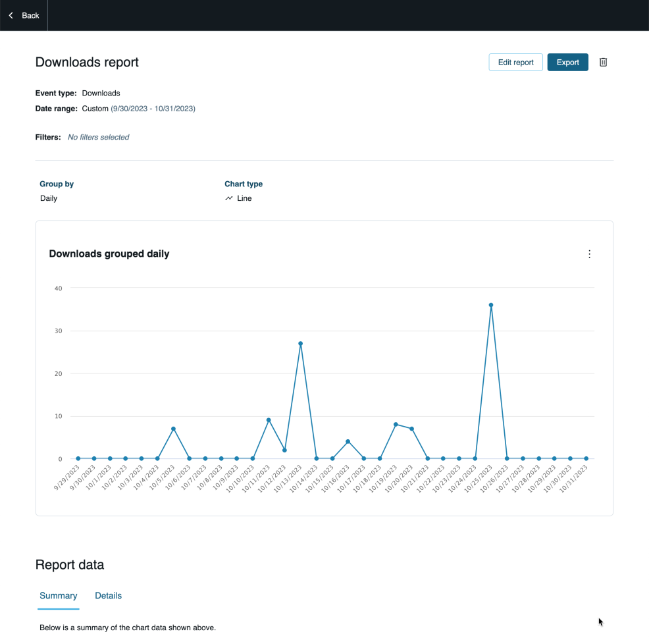The width and height of the screenshot is (649, 644).
Task: Click the 10/19/2023 data point
Action: [x=396, y=424]
